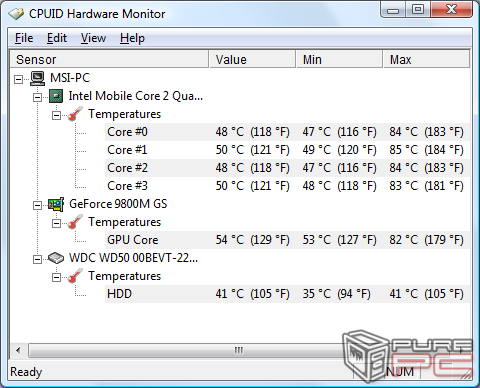The height and width of the screenshot is (388, 480).
Task: Click the Sensor column header
Action: 109,59
